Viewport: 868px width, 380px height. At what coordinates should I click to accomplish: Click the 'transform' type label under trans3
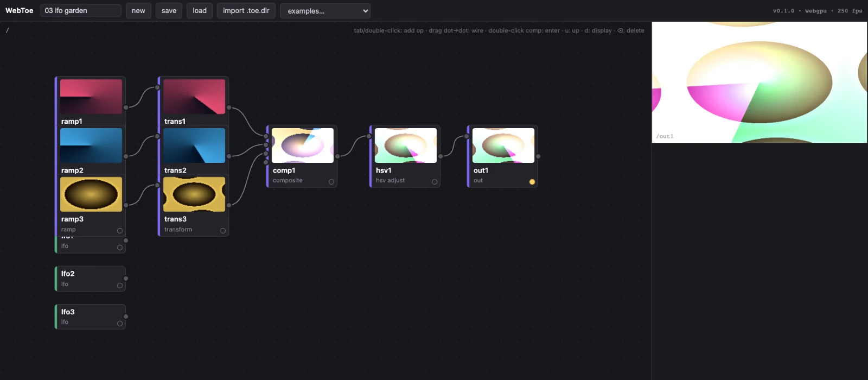(178, 230)
